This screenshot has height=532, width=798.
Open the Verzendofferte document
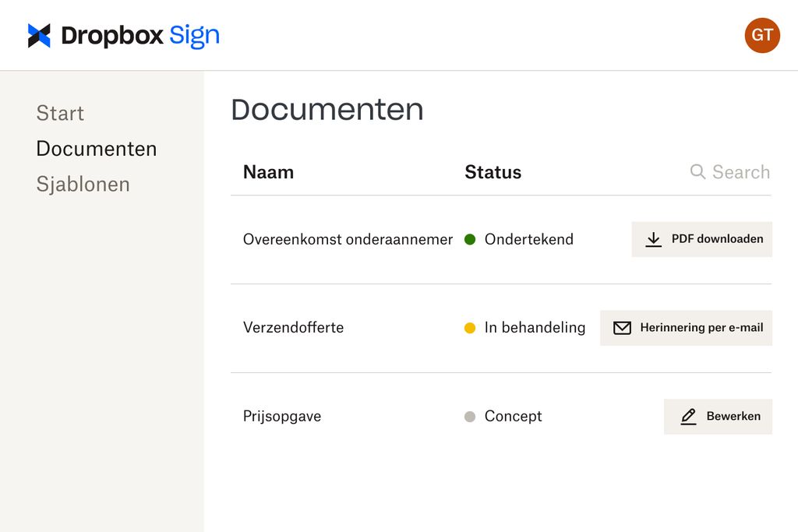point(293,328)
